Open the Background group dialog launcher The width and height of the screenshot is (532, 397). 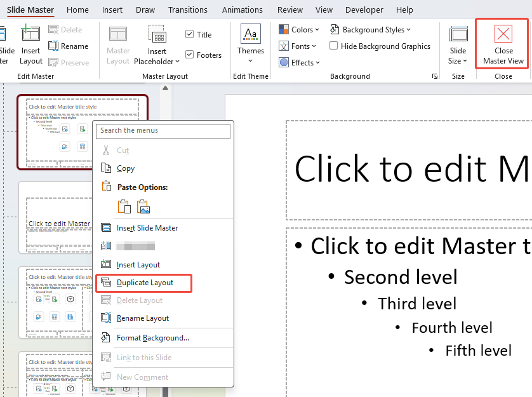[435, 76]
